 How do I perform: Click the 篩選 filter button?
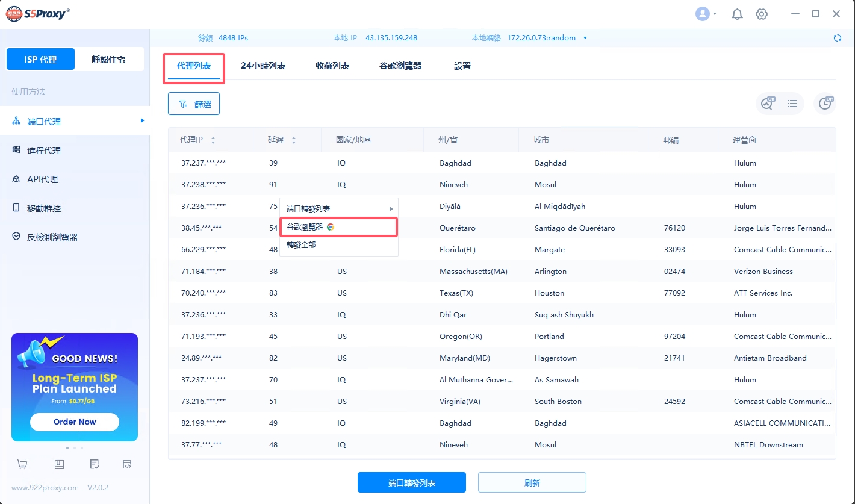194,104
